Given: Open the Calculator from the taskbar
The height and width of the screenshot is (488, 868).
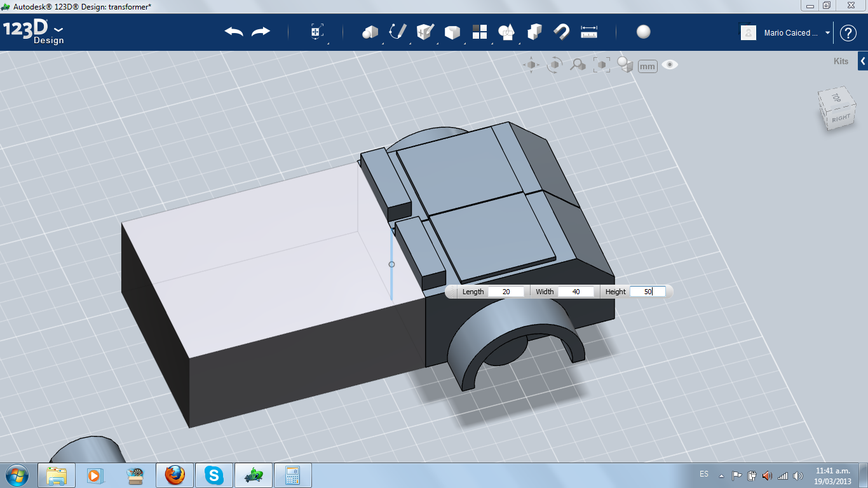Looking at the screenshot, I should [292, 475].
